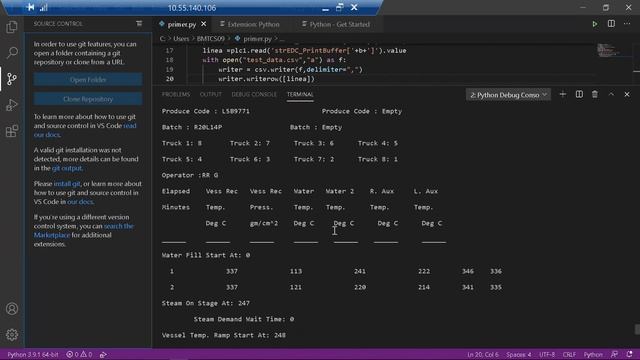This screenshot has height=360, width=640.
Task: Select the Python language mode indicator
Action: pyautogui.click(x=593, y=354)
